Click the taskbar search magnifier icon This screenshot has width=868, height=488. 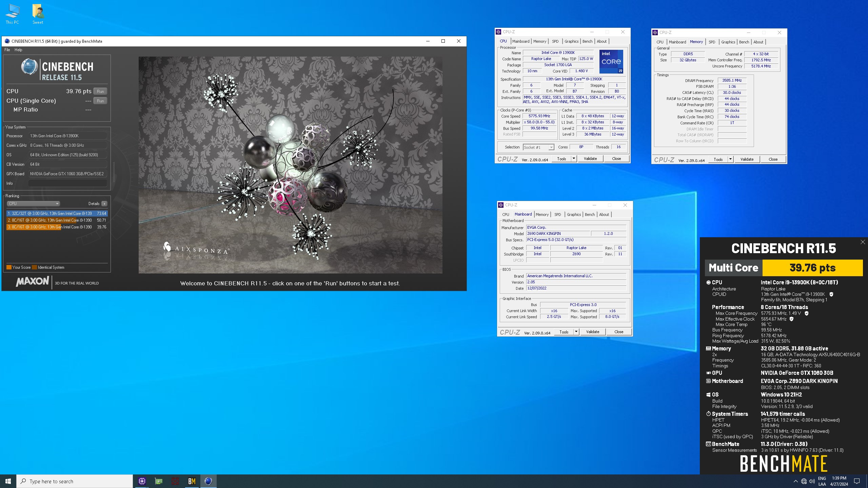tap(23, 481)
